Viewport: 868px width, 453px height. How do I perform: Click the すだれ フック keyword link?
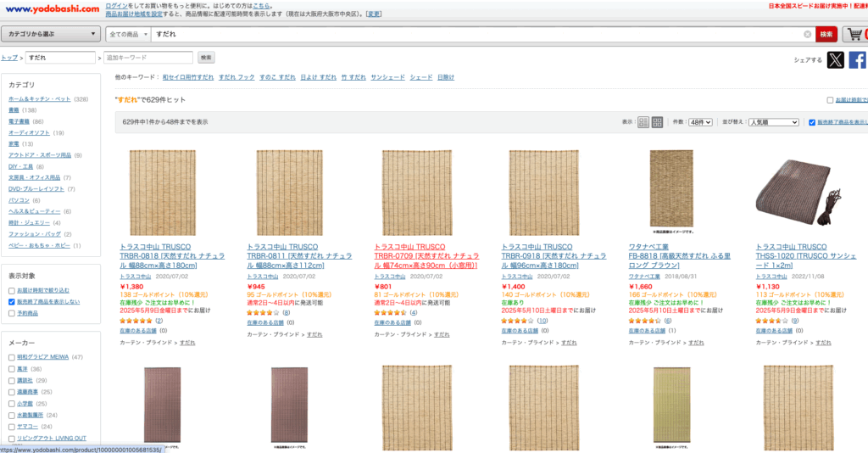point(236,77)
